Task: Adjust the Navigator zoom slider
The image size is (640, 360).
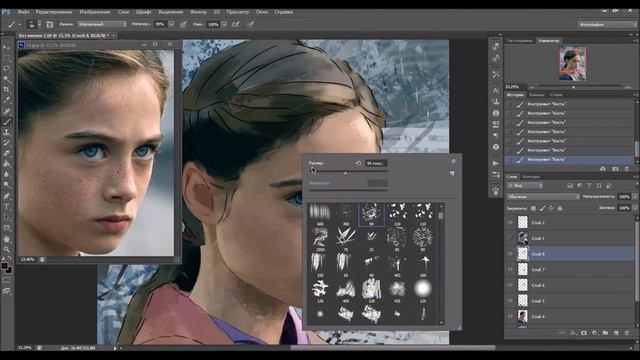Action: (573, 87)
